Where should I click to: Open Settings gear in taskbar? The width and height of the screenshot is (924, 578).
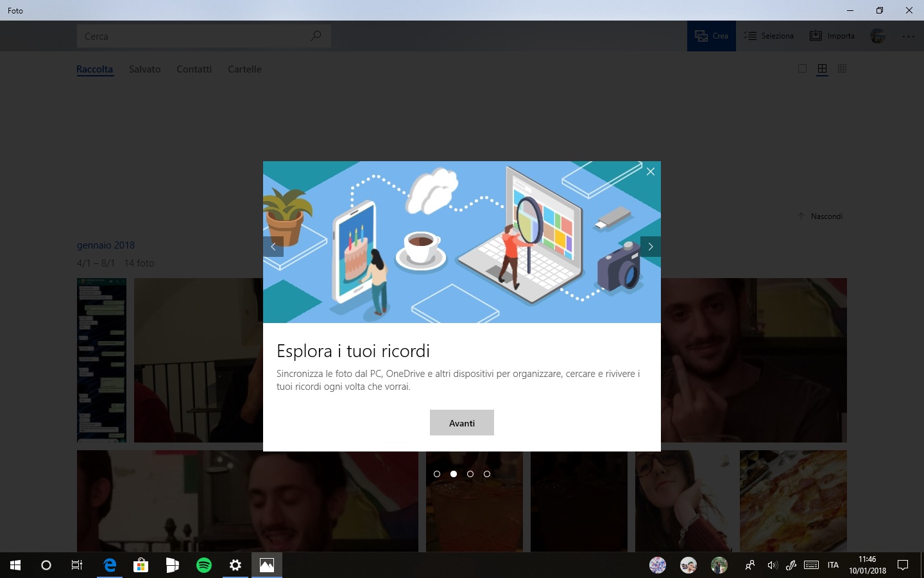pyautogui.click(x=235, y=565)
